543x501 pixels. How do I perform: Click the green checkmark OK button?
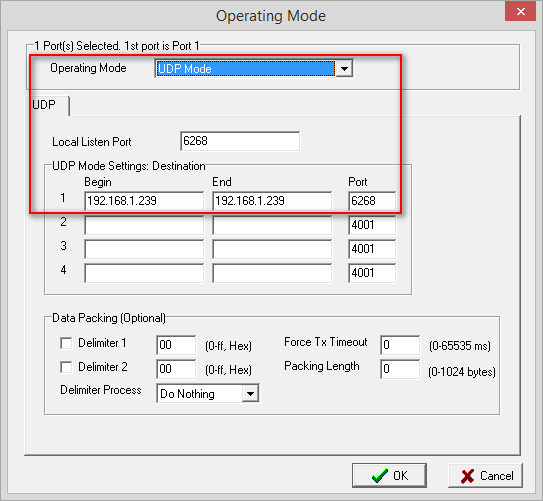389,475
